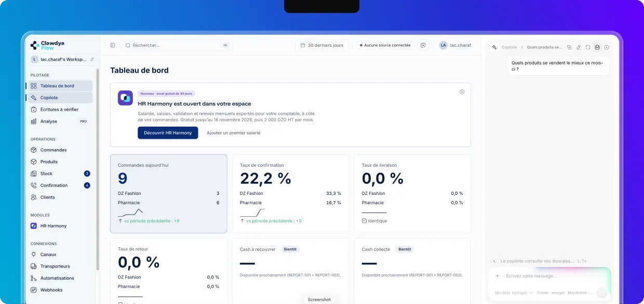Open Tableau de bord in sidebar
The image size is (644, 304).
(60, 86)
